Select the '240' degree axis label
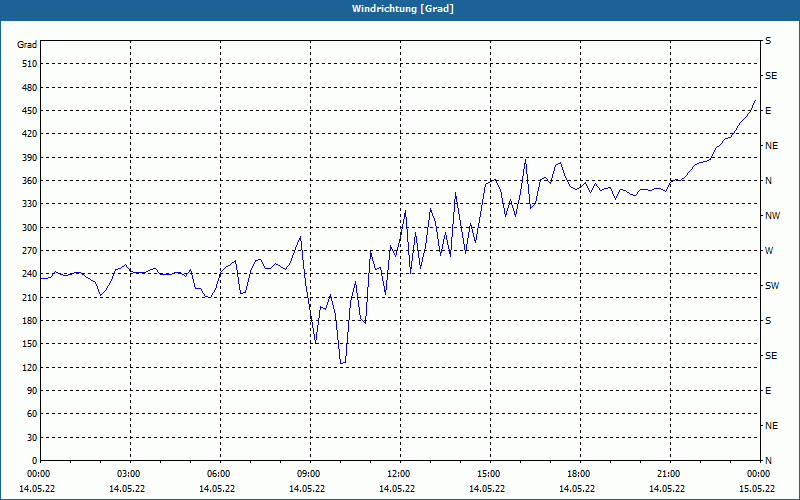Image resolution: width=800 pixels, height=500 pixels. 30,274
